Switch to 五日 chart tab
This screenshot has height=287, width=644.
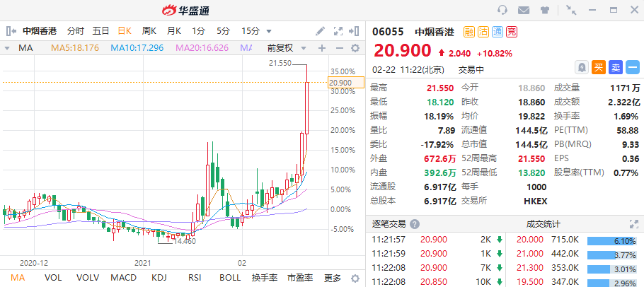(100, 31)
